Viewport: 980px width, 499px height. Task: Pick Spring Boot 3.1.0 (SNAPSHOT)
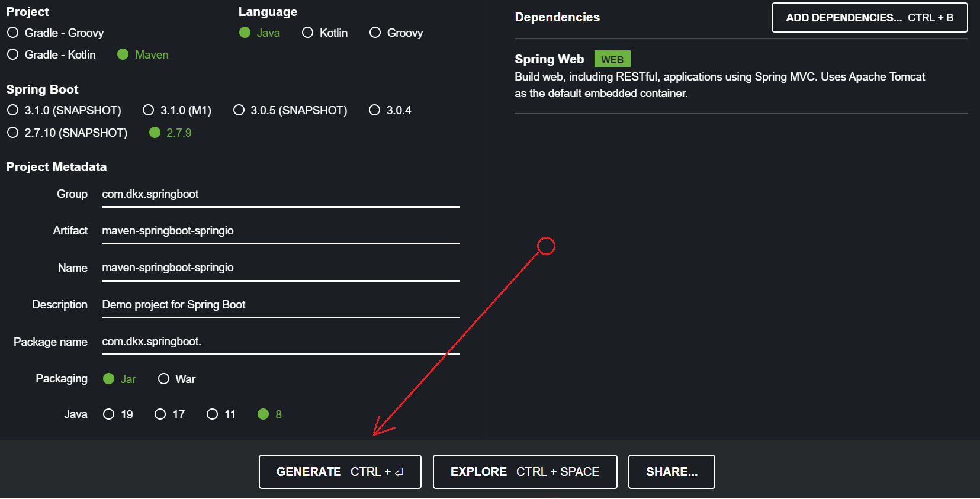(x=64, y=110)
